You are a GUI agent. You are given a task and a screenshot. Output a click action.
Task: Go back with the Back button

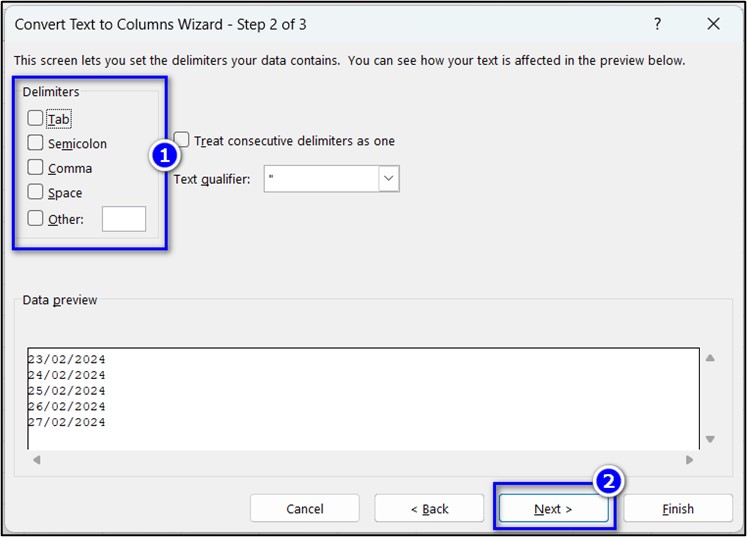tap(429, 509)
